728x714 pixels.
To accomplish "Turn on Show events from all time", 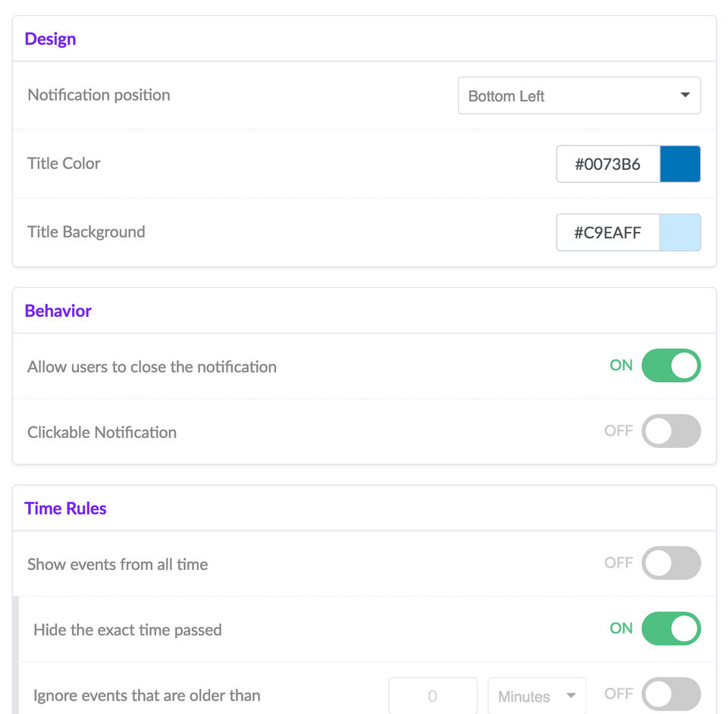I will (670, 563).
